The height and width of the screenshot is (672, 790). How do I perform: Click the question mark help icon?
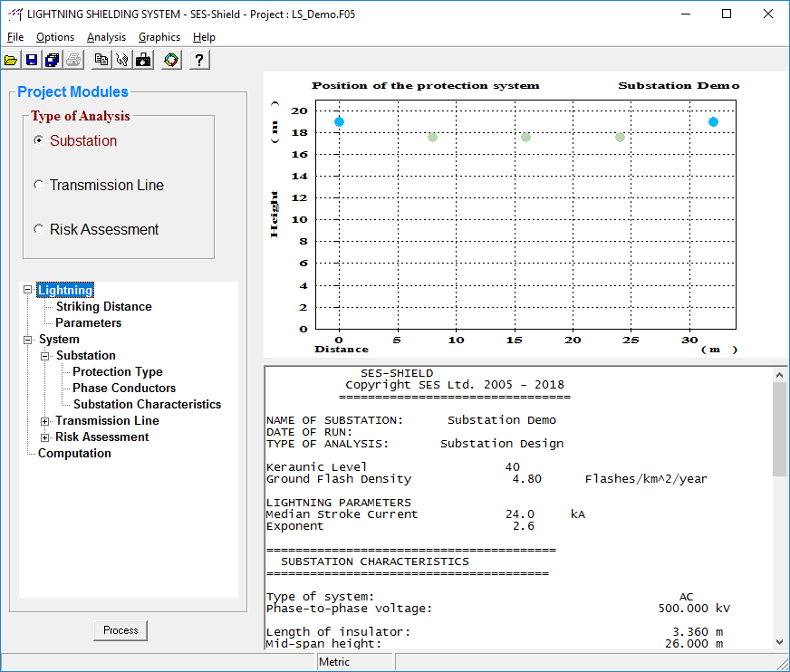coord(199,61)
